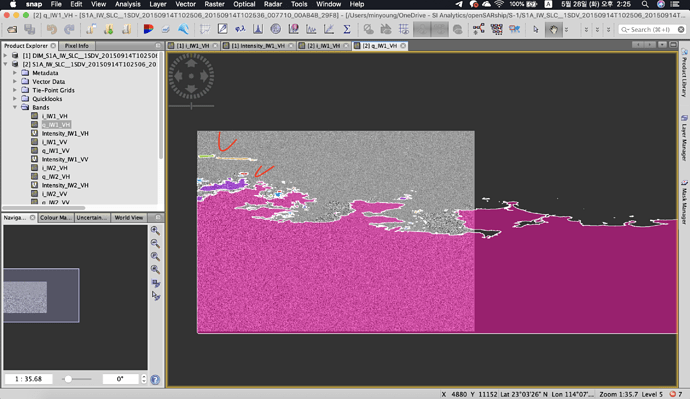Click the Open Product folder icon
This screenshot has width=690, height=399.
[x=12, y=29]
